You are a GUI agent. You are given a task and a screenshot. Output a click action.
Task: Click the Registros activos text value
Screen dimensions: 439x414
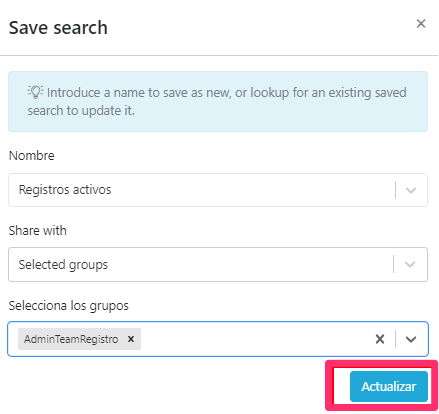click(65, 190)
